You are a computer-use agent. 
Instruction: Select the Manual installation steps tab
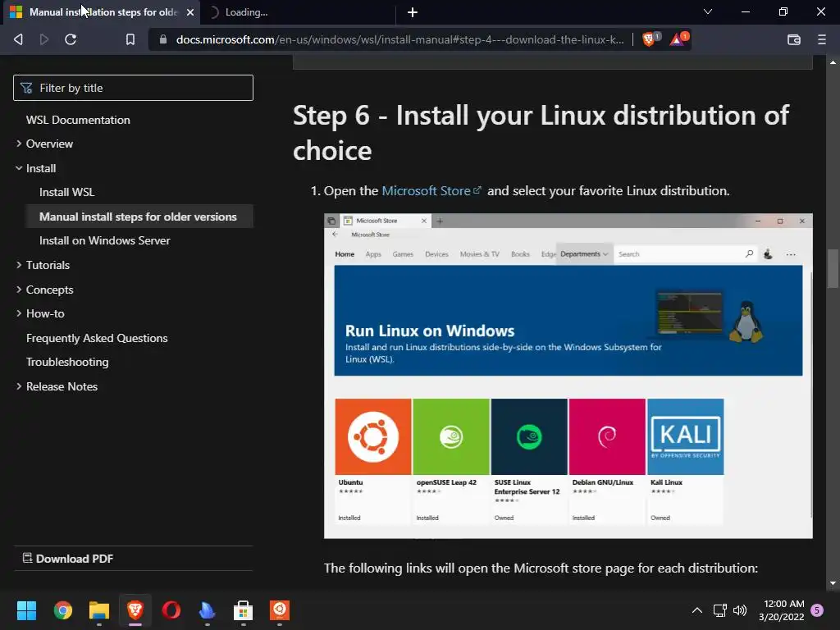pos(102,11)
